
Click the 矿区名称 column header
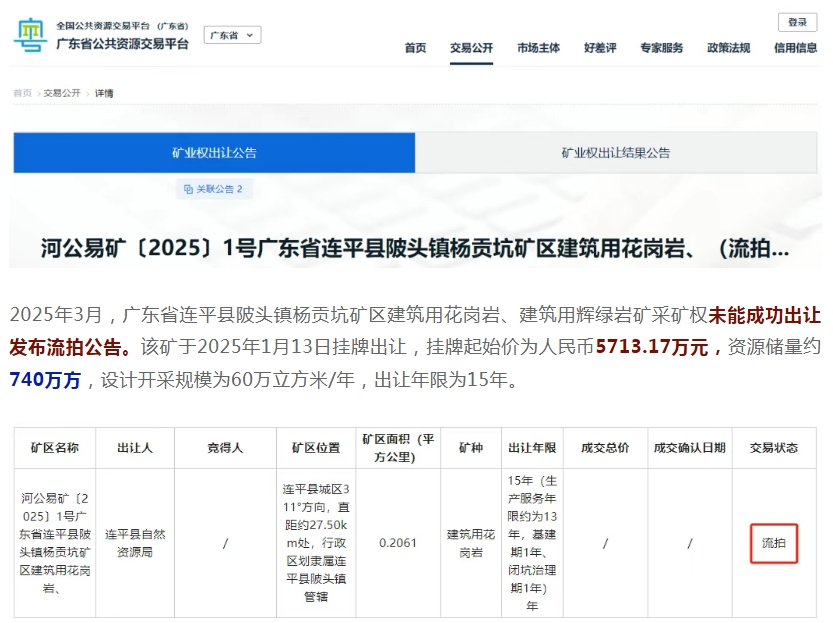click(55, 448)
